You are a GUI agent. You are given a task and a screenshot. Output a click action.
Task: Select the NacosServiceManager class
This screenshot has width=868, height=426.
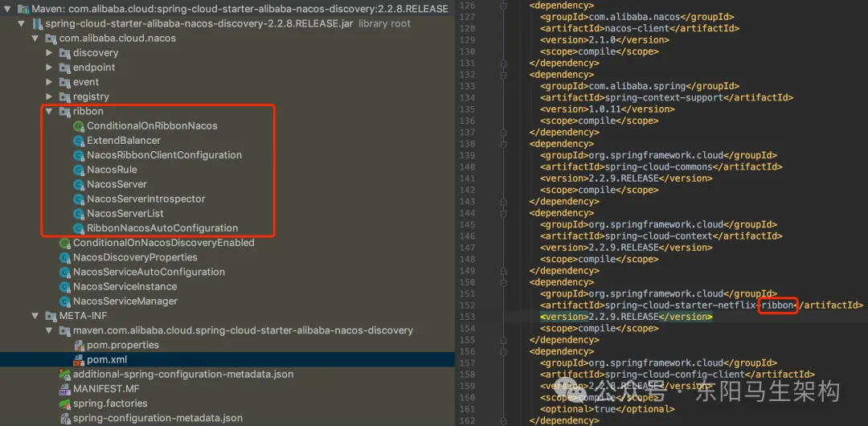(125, 301)
